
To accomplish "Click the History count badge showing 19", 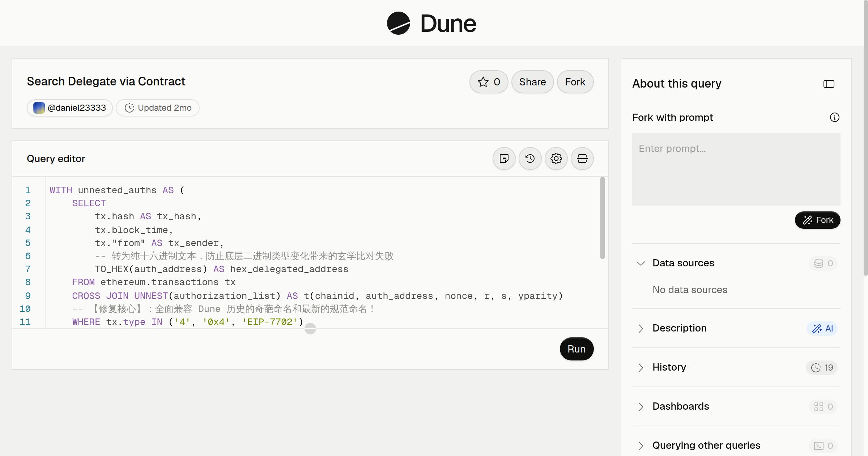I will coord(821,367).
